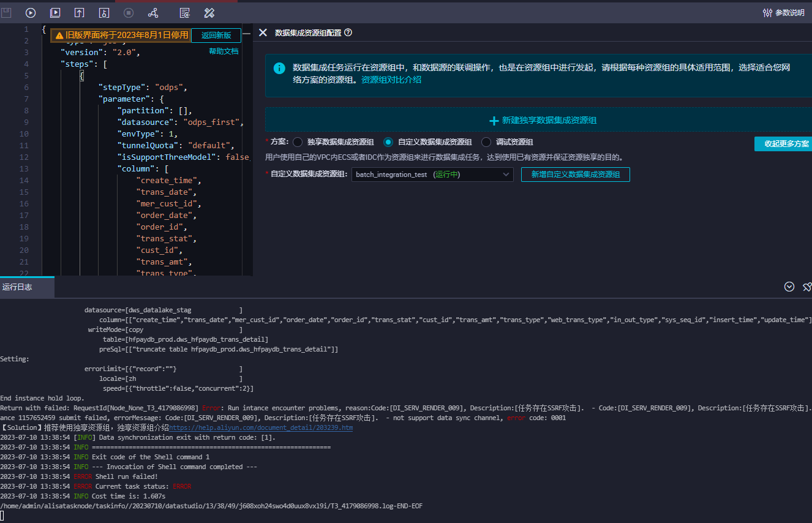The height and width of the screenshot is (523, 812).
Task: Click the "datasource": "odps_first" line
Action: click(x=181, y=122)
